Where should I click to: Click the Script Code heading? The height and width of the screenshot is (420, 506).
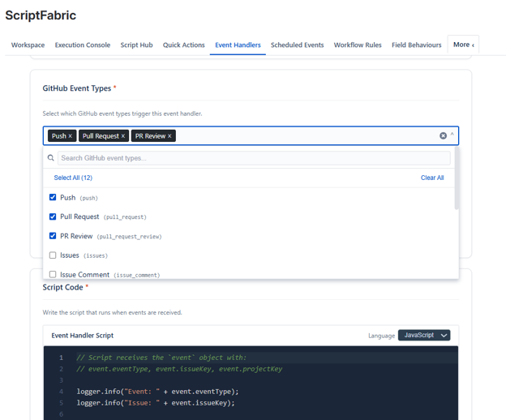click(63, 287)
